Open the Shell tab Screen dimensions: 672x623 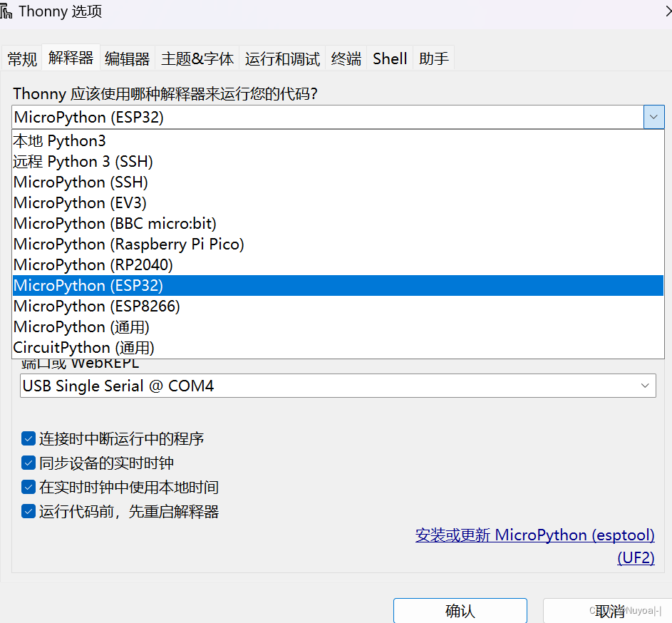390,58
